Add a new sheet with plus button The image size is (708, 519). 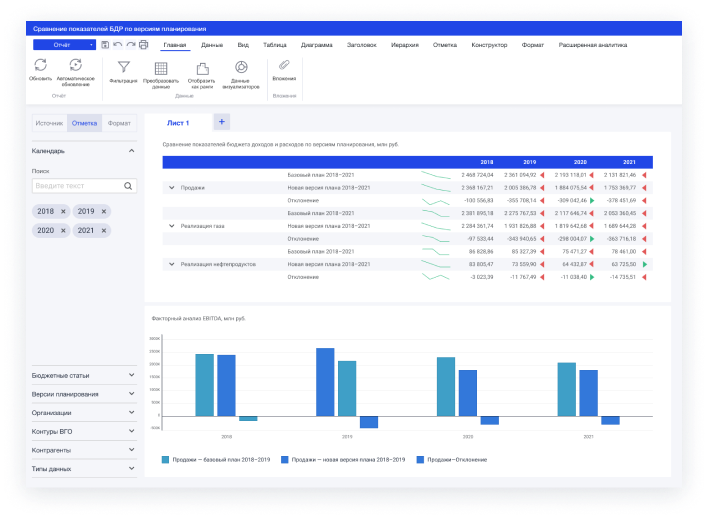pyautogui.click(x=222, y=122)
